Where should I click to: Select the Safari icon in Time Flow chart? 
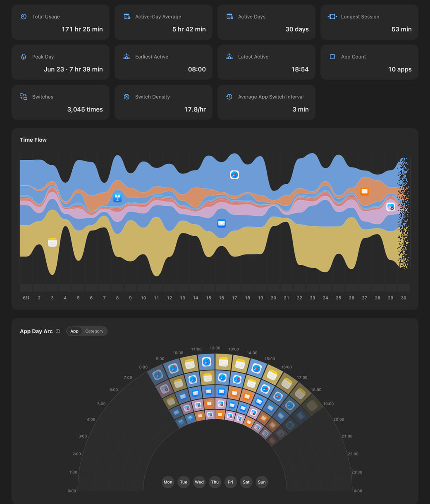click(234, 175)
